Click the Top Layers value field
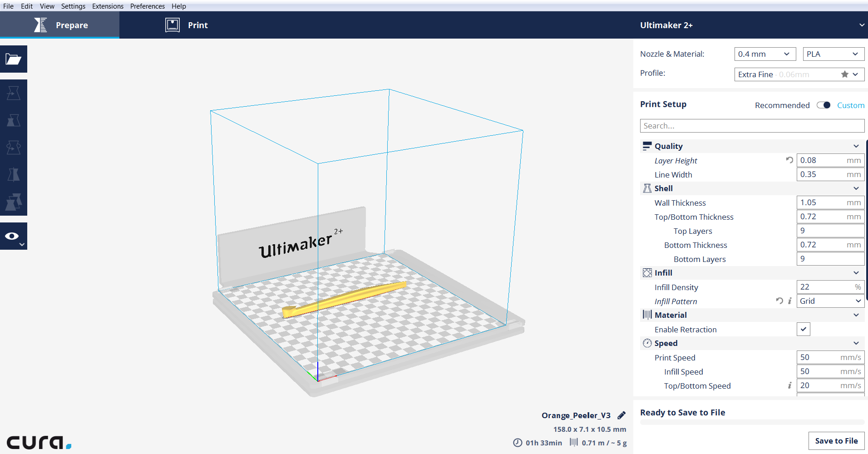 point(830,231)
